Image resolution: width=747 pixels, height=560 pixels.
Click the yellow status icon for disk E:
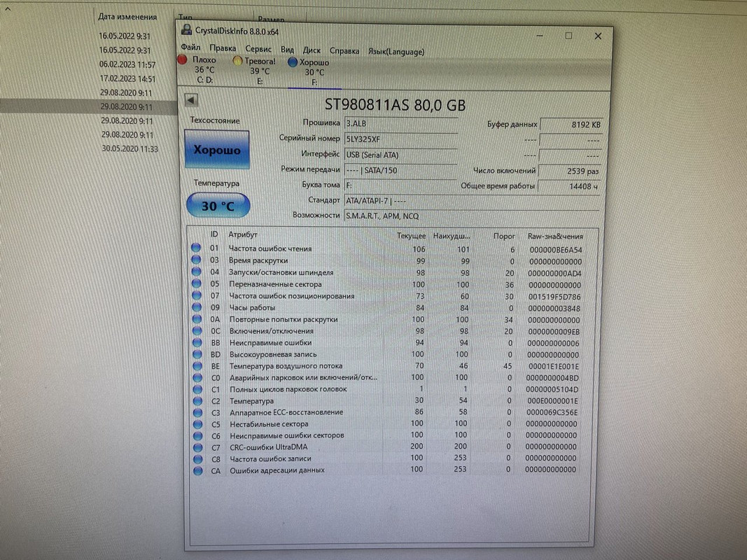point(237,61)
